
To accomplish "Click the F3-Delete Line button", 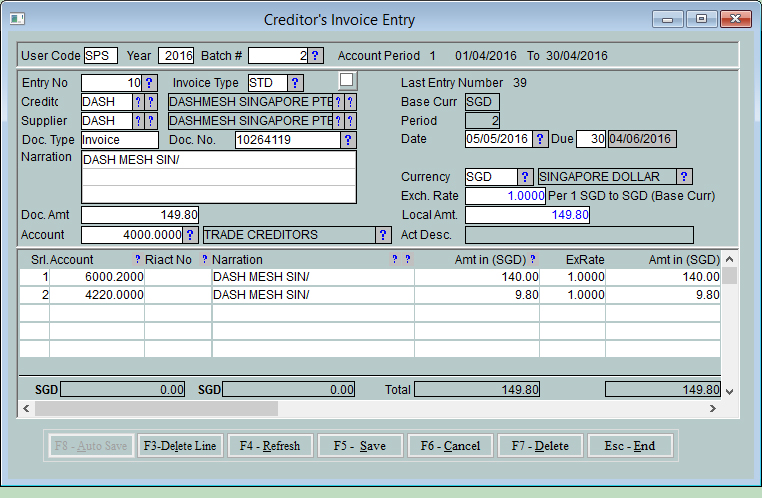I will click(180, 446).
